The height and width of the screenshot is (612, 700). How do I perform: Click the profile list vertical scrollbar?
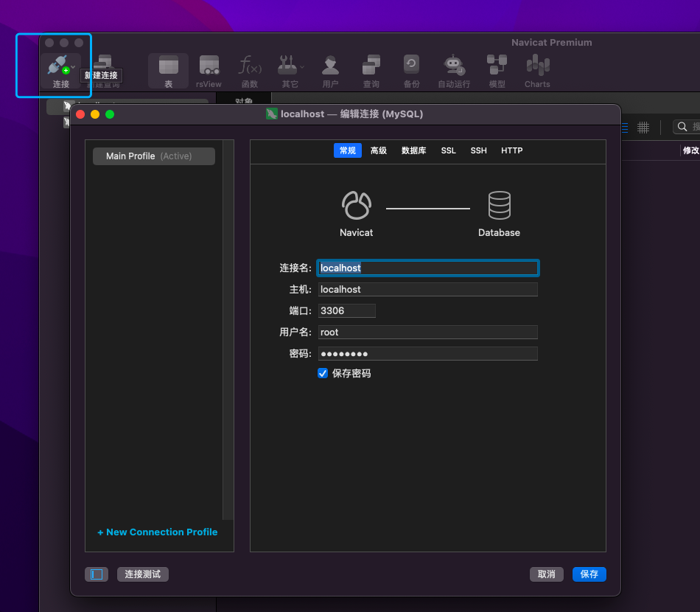[228, 330]
